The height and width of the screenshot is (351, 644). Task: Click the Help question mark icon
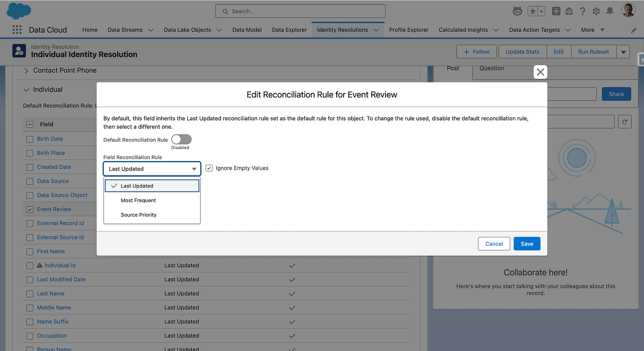click(x=582, y=11)
